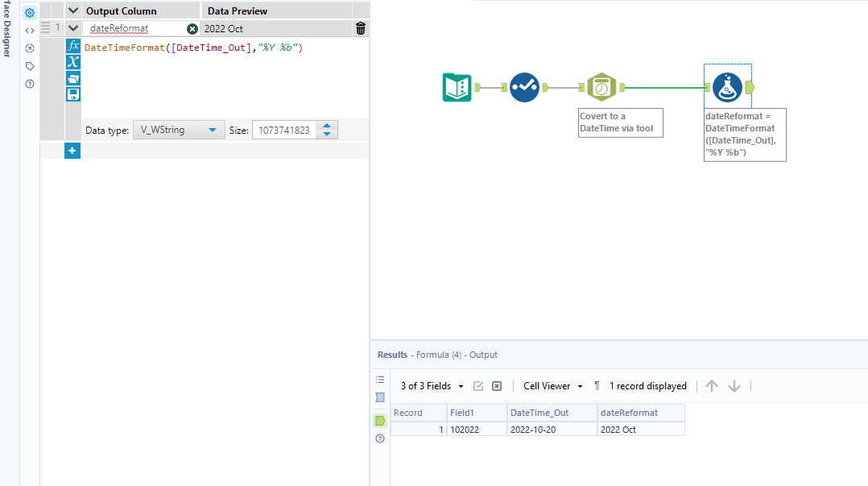Click the green output anchor toggle in Results
The image size is (868, 486).
380,420
